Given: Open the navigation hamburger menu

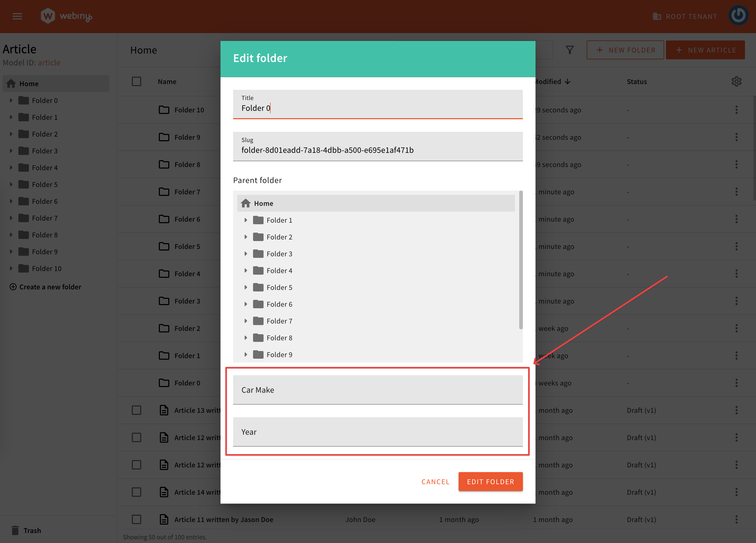Looking at the screenshot, I should pyautogui.click(x=17, y=16).
